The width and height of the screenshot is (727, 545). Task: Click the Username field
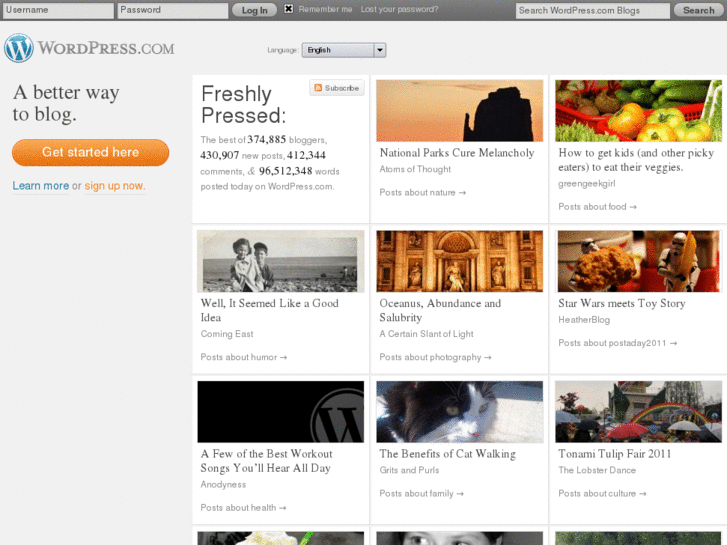pyautogui.click(x=58, y=10)
